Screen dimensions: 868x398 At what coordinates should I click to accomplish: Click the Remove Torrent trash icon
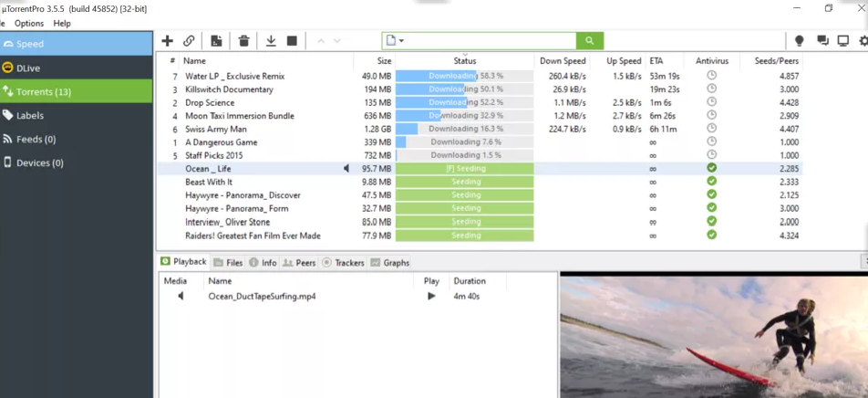pos(244,41)
